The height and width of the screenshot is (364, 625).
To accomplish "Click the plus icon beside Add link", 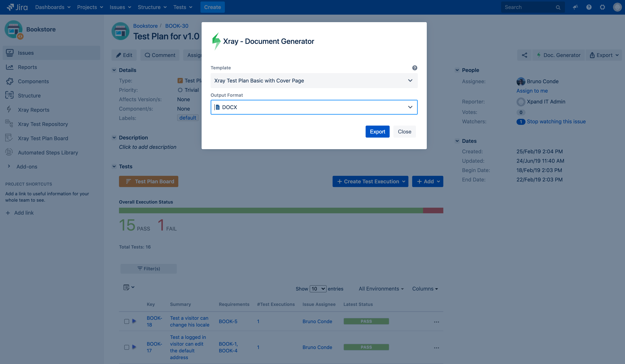I will point(8,213).
